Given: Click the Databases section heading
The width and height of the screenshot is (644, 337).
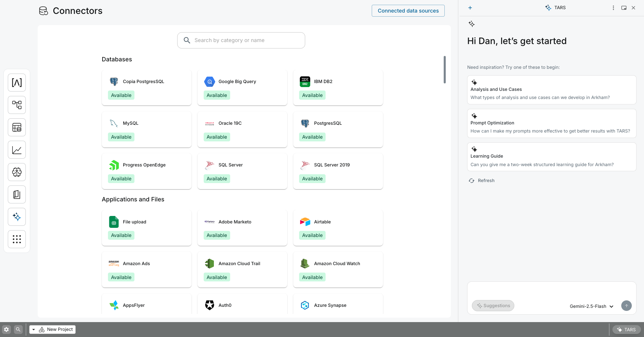Looking at the screenshot, I should [x=117, y=59].
